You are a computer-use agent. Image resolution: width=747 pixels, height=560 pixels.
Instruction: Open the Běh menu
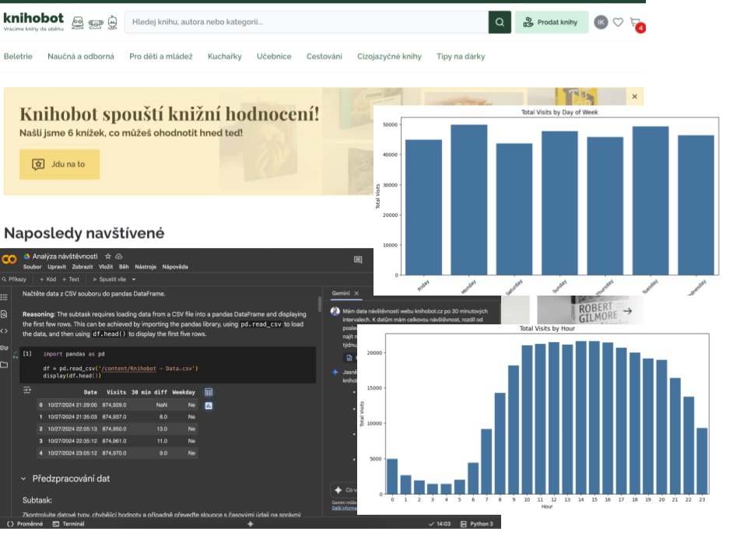point(124,267)
